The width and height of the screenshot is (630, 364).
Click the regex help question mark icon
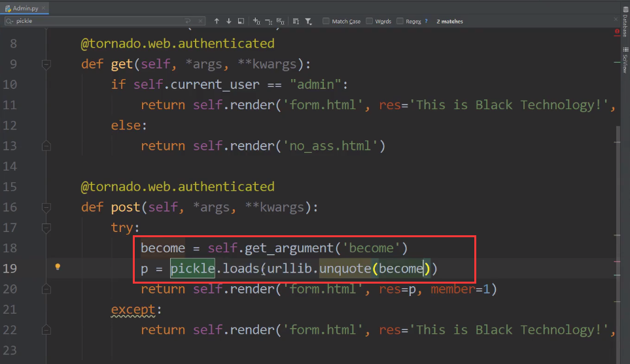click(427, 21)
